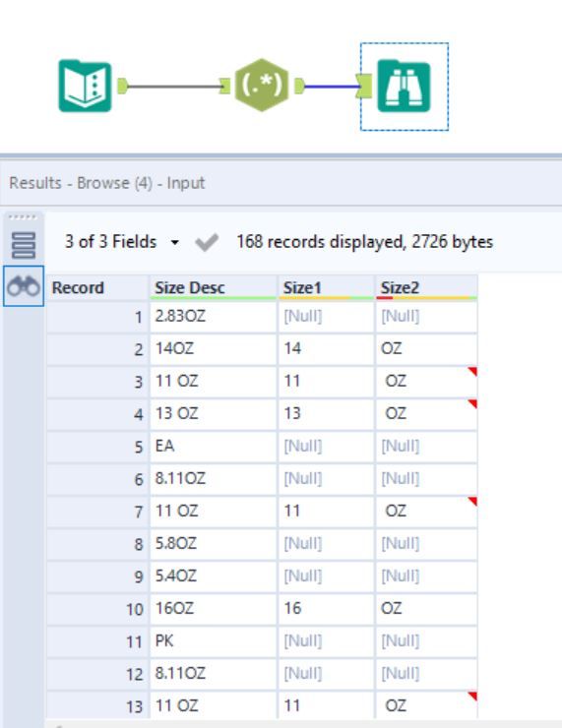Select Size Desc cell in row 3
The width and height of the screenshot is (562, 728).
click(x=214, y=382)
